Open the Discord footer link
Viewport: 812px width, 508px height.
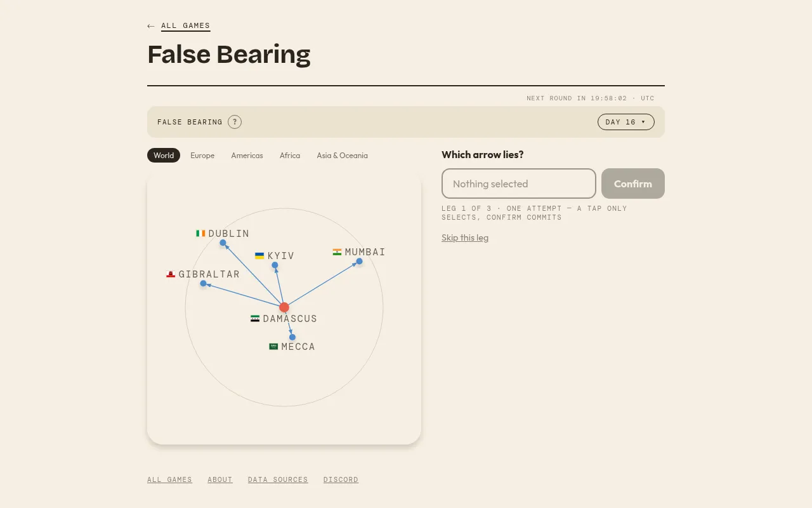(x=341, y=479)
